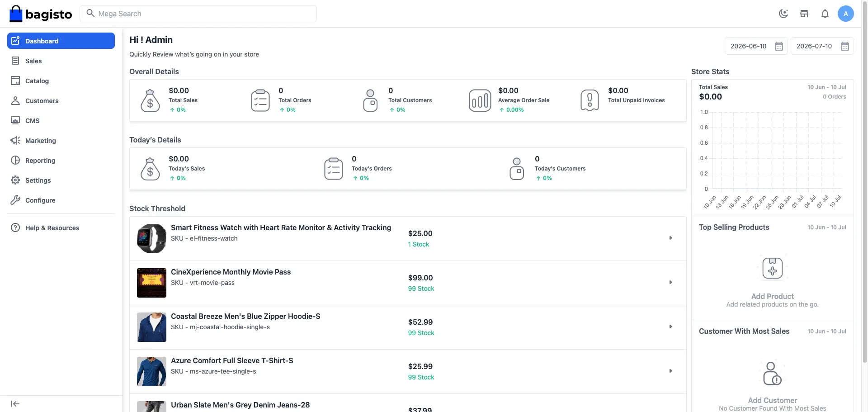Open the Customers menu item
This screenshot has width=868, height=412.
pos(61,100)
